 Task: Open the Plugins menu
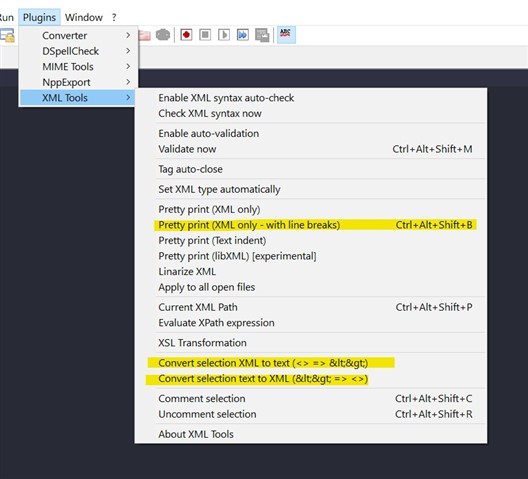point(39,17)
